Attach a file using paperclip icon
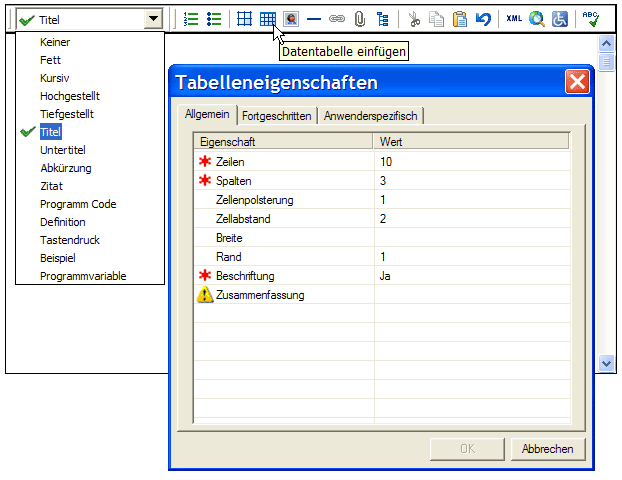Viewport: 622px width, 480px height. [360, 19]
